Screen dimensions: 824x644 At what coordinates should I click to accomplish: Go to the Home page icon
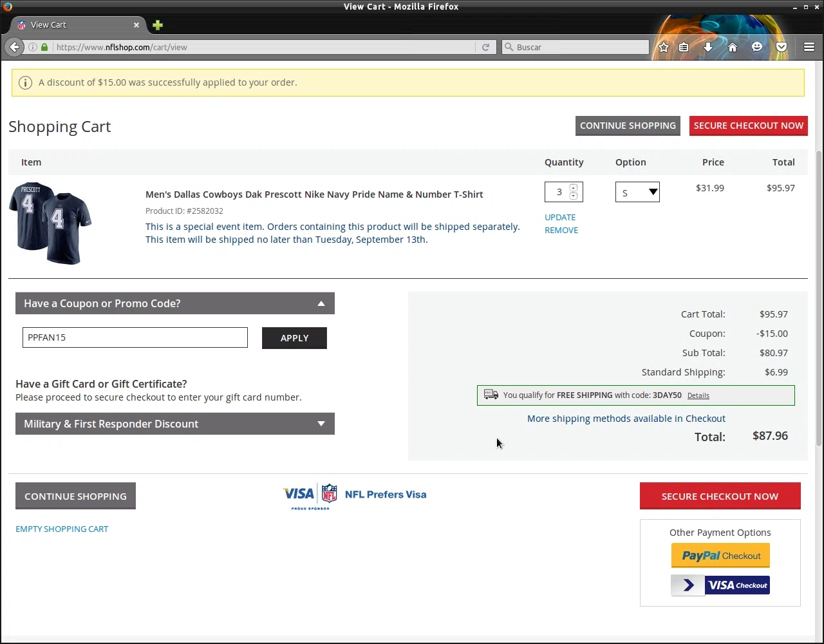(x=733, y=47)
